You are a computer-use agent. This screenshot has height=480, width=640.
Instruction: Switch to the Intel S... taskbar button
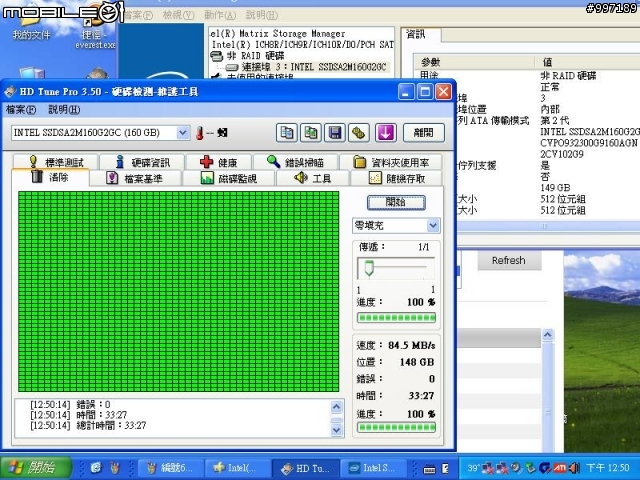point(373,468)
